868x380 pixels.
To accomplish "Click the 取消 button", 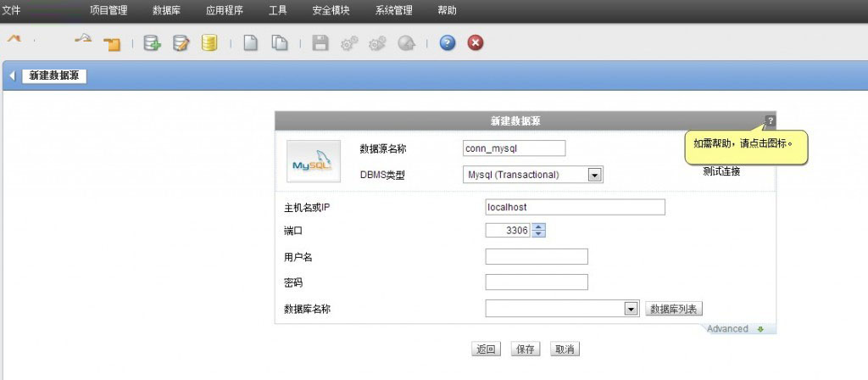I will [565, 349].
